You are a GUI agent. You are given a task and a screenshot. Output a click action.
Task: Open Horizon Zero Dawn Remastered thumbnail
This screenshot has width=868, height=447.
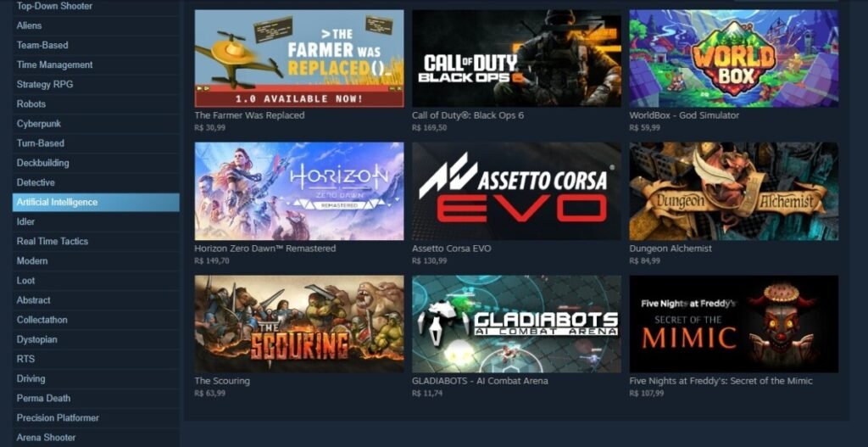pyautogui.click(x=299, y=191)
